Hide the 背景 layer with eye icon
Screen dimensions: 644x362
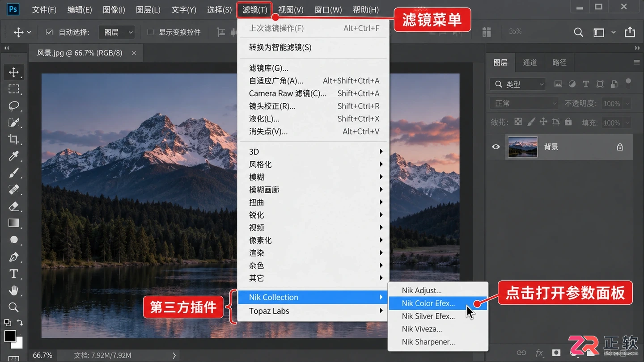[496, 147]
